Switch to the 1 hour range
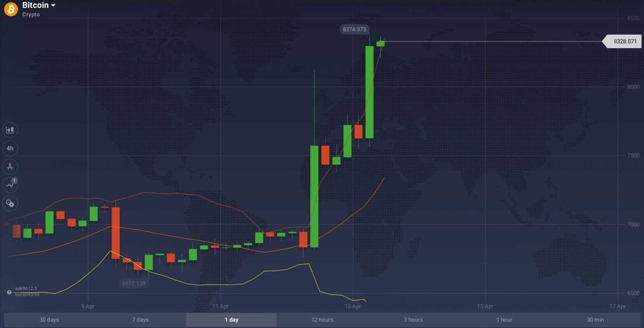Image resolution: width=644 pixels, height=328 pixels. click(504, 320)
